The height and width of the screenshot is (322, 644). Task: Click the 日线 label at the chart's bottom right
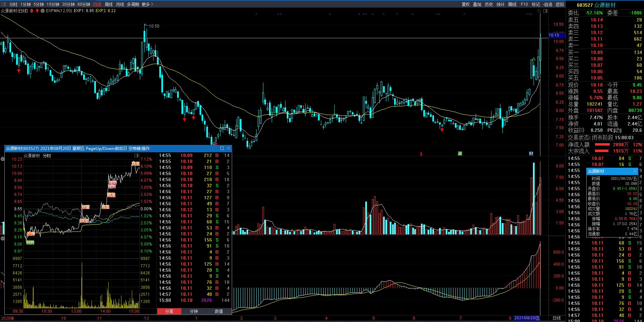556,318
